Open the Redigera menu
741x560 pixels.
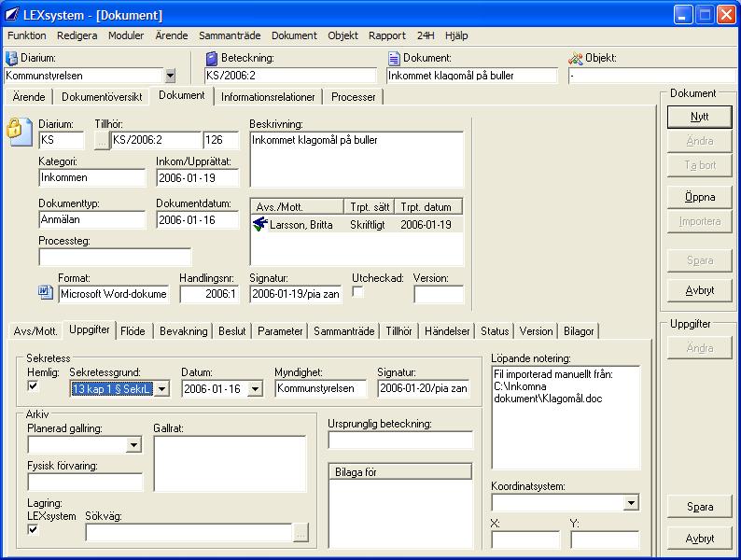click(x=77, y=35)
